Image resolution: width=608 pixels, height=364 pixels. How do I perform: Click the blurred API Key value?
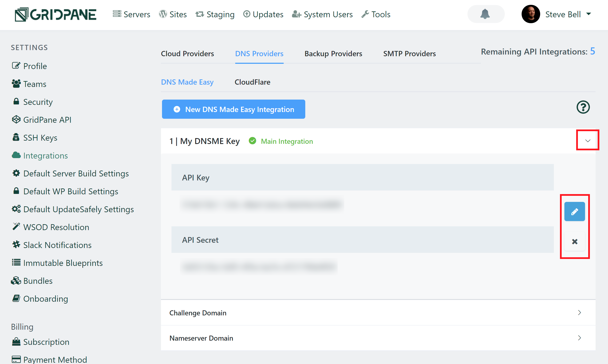[x=262, y=204]
